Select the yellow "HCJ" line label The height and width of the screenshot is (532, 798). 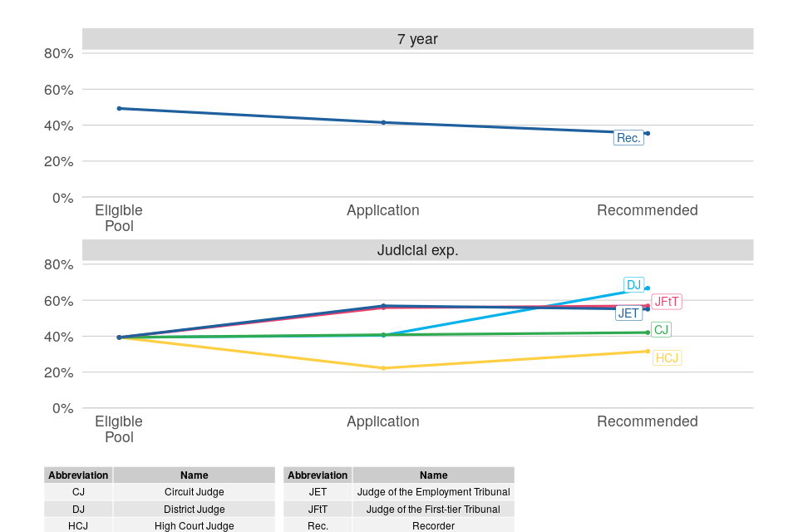pyautogui.click(x=667, y=358)
